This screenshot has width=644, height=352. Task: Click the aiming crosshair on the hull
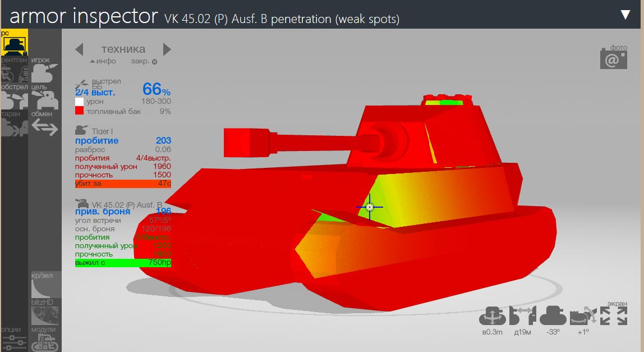(369, 207)
